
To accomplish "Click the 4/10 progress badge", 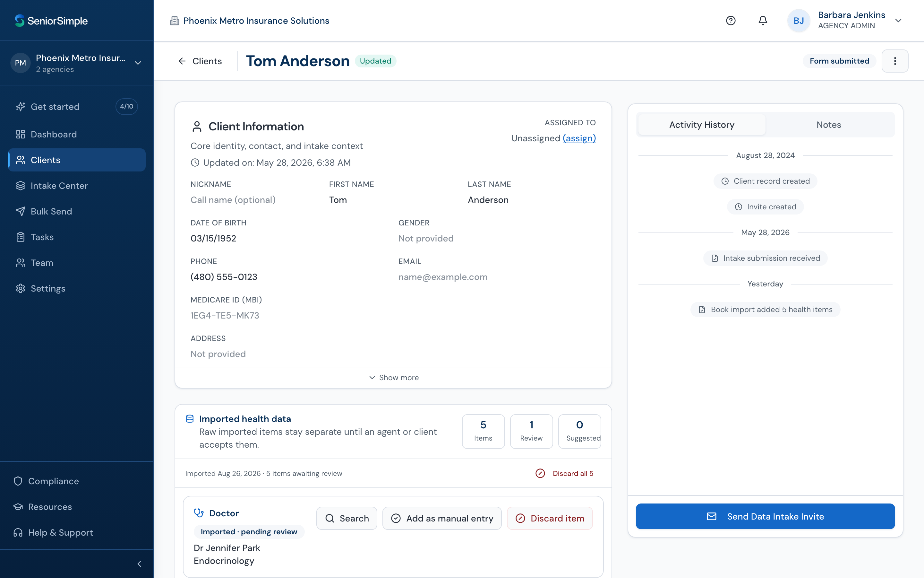I will coord(127,107).
